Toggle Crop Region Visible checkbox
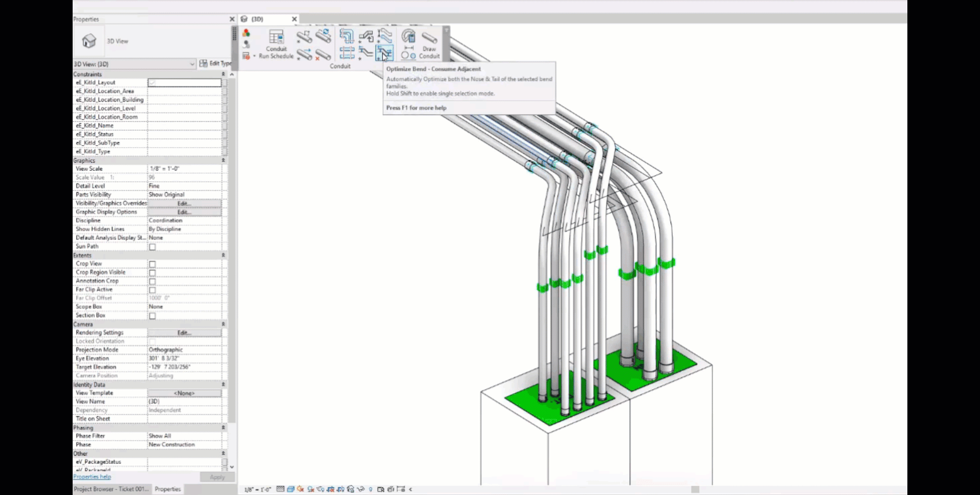Viewport: 980px width, 495px height. click(152, 273)
